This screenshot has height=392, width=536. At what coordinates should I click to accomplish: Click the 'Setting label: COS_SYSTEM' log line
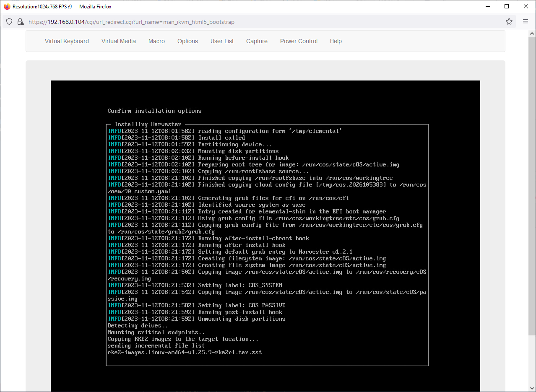[195, 286]
